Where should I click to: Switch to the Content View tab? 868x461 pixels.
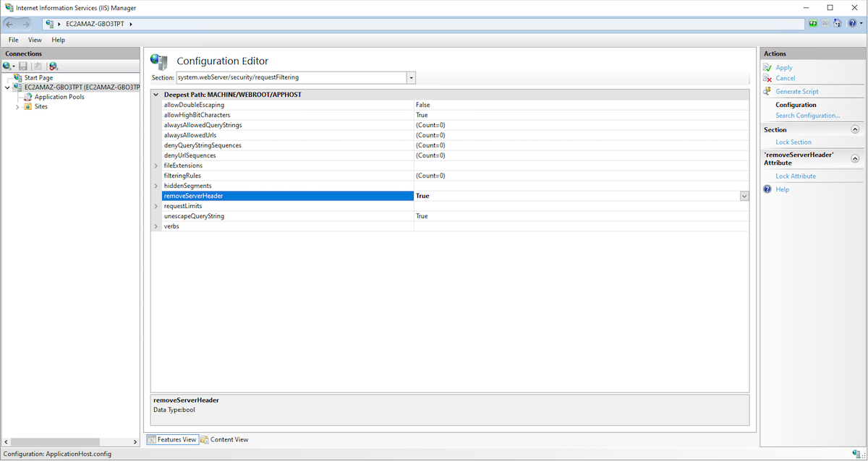click(x=224, y=439)
